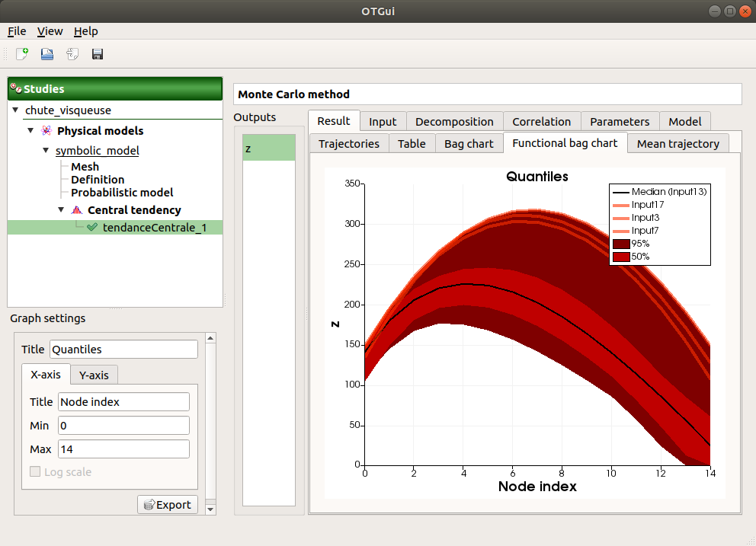
Task: Open the Mean trajectory tab
Action: tap(678, 143)
